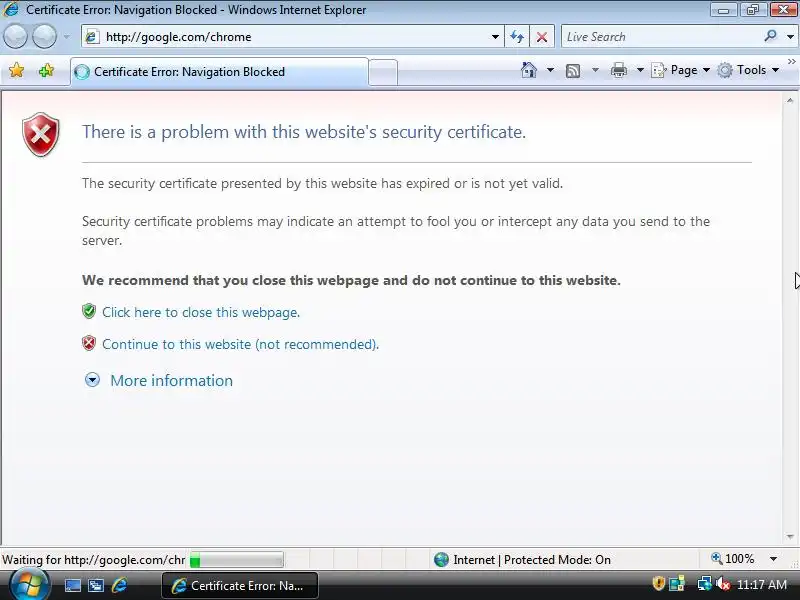Expand the address bar URL history dropdown
Viewport: 800px width, 600px height.
(x=495, y=37)
